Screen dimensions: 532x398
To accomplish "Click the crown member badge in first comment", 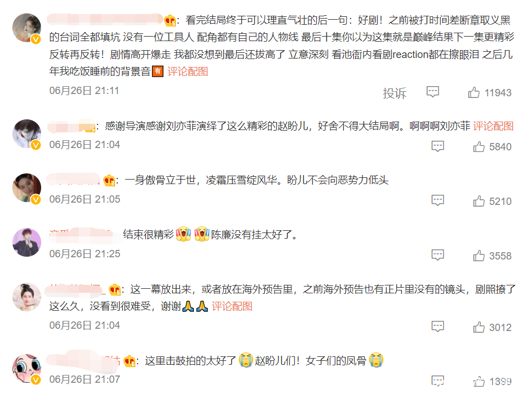I will [170, 21].
